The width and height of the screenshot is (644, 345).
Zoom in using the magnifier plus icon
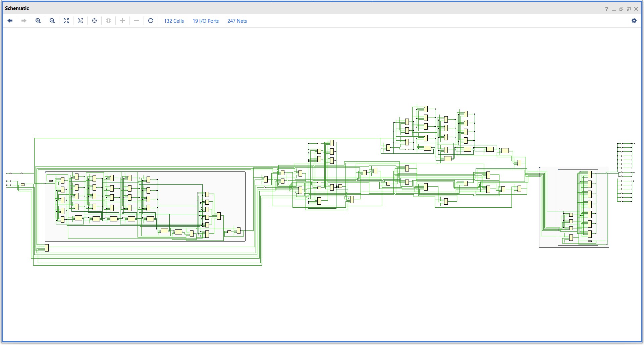[38, 21]
